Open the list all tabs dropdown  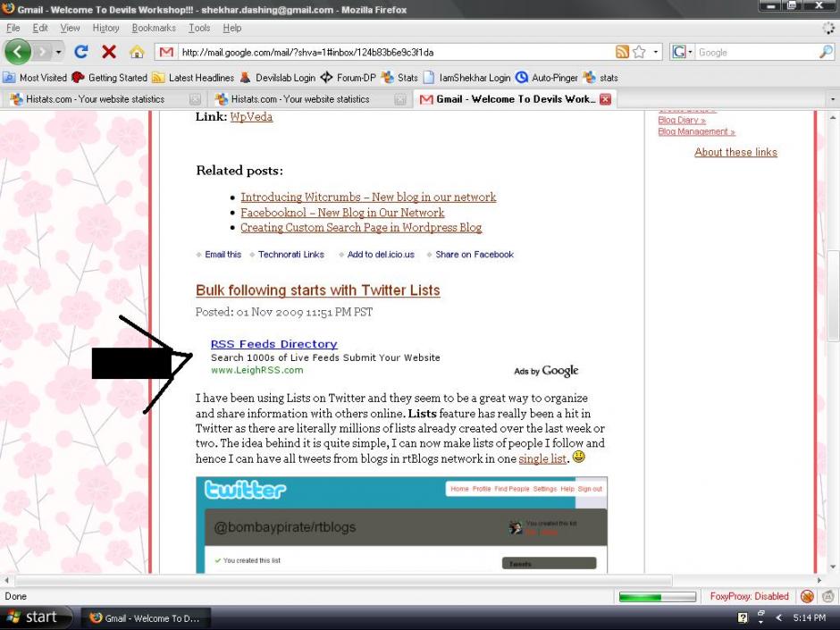point(832,99)
